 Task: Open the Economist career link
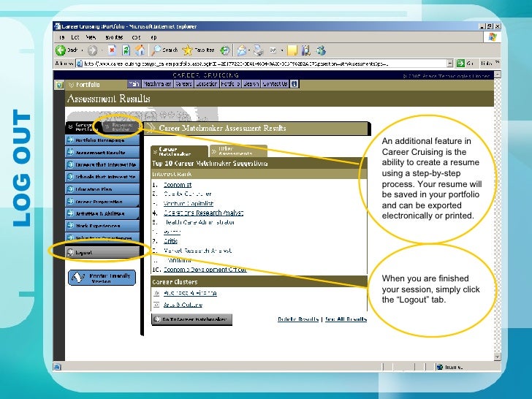178,185
